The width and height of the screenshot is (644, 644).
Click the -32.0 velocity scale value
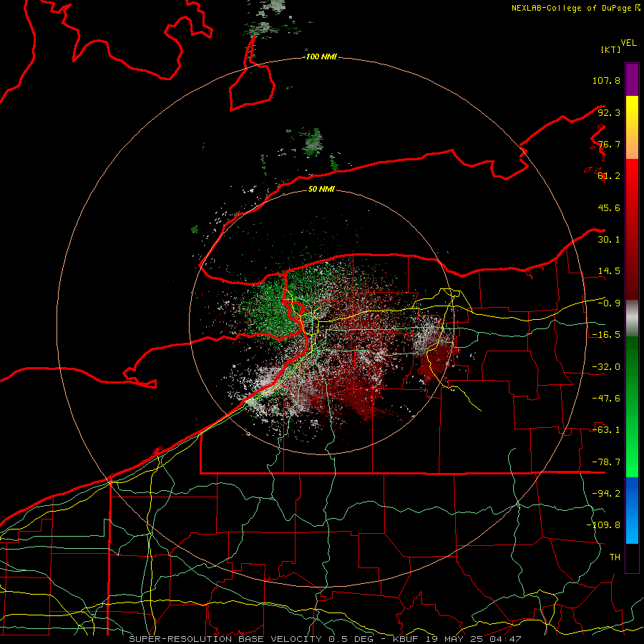[x=606, y=367]
